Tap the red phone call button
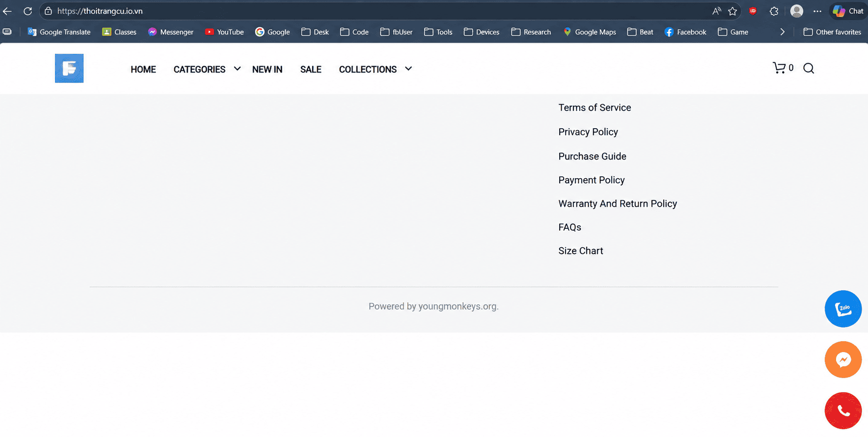 pos(843,410)
